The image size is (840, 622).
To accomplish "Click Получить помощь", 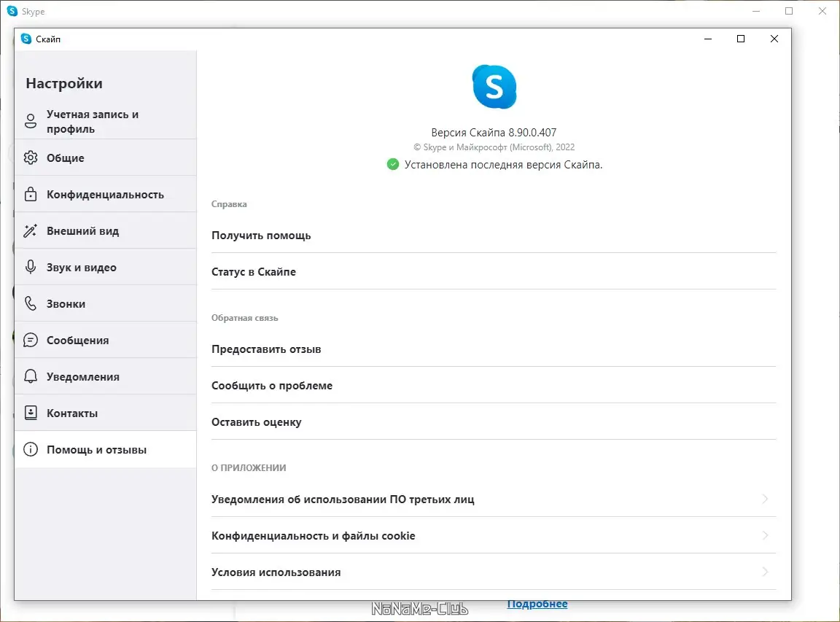I will click(x=494, y=236).
